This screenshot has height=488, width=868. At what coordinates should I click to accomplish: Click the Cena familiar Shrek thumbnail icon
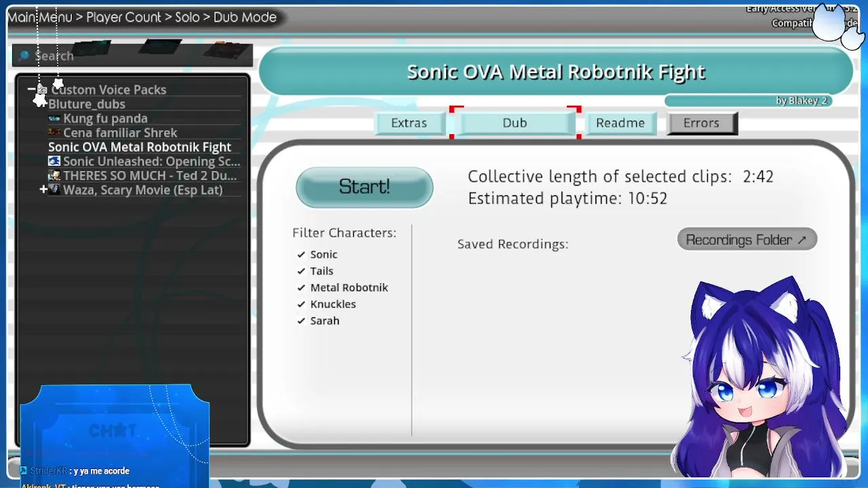[54, 133]
